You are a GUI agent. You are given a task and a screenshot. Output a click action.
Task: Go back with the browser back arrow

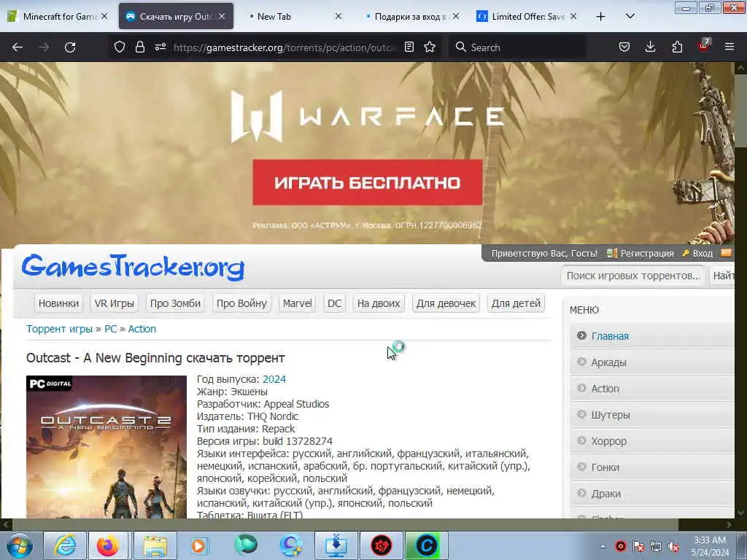point(18,47)
